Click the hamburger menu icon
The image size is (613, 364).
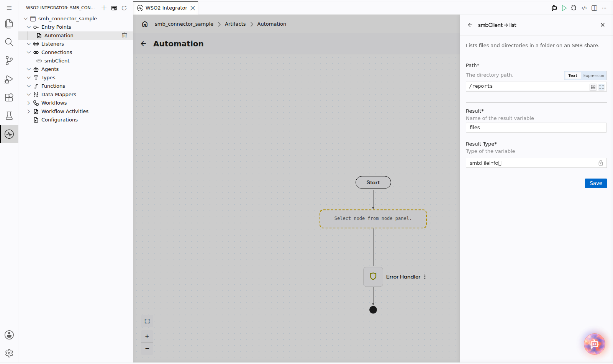pyautogui.click(x=9, y=8)
